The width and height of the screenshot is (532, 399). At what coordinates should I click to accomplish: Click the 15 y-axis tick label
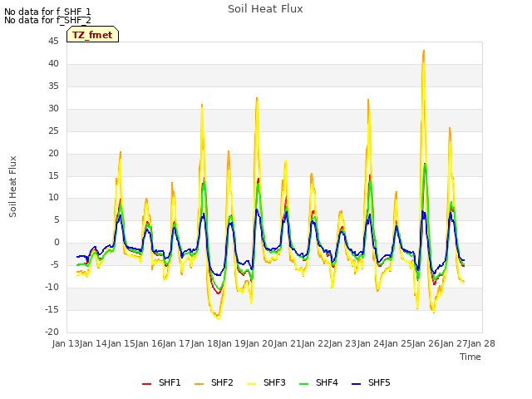[53, 175]
